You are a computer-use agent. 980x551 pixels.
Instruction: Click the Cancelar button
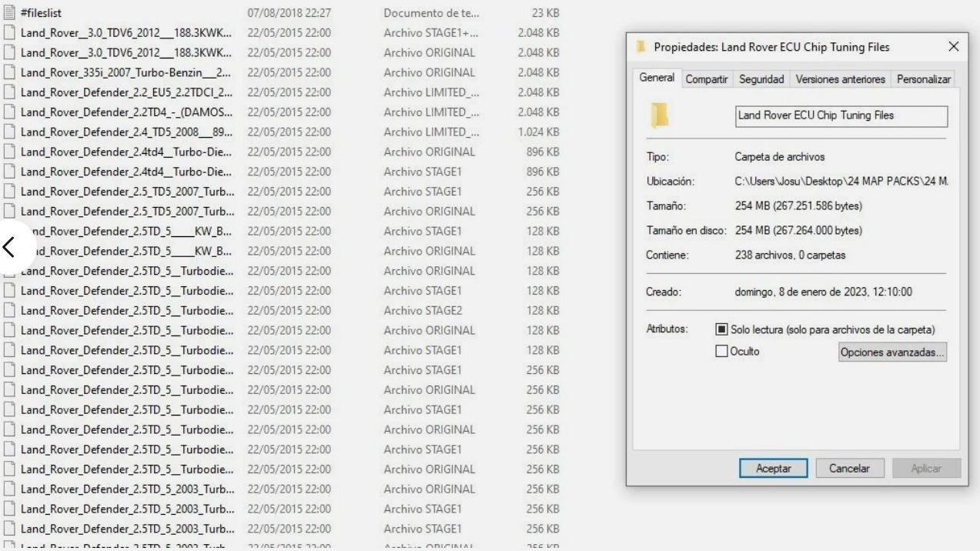pos(849,468)
